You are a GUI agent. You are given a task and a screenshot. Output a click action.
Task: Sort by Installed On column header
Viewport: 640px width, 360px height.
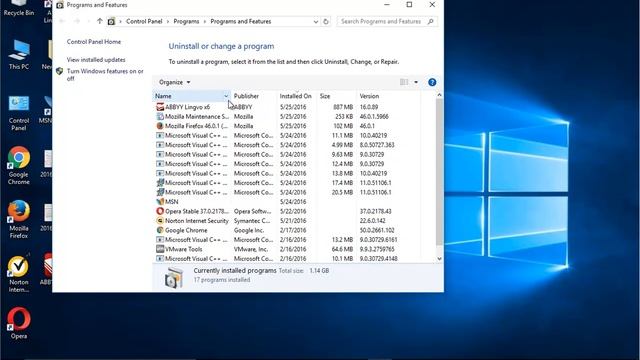coord(297,96)
